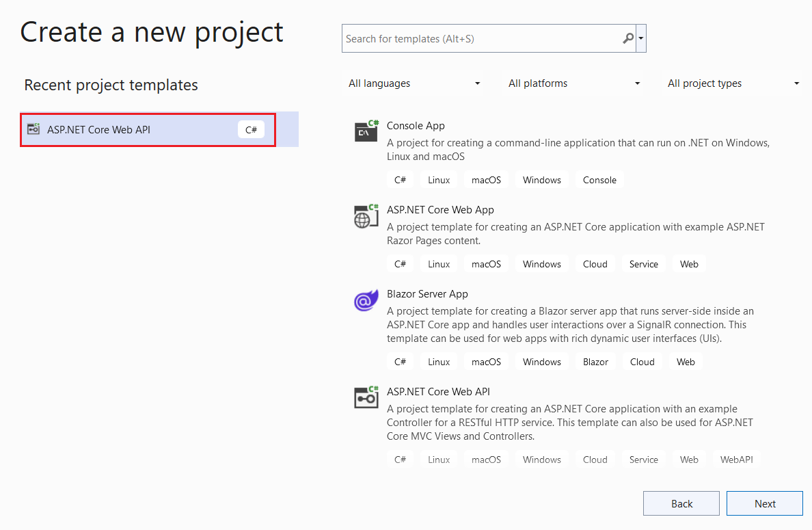Click the Cloud tag under ASP.NET Core Web App
This screenshot has width=812, height=530.
595,263
